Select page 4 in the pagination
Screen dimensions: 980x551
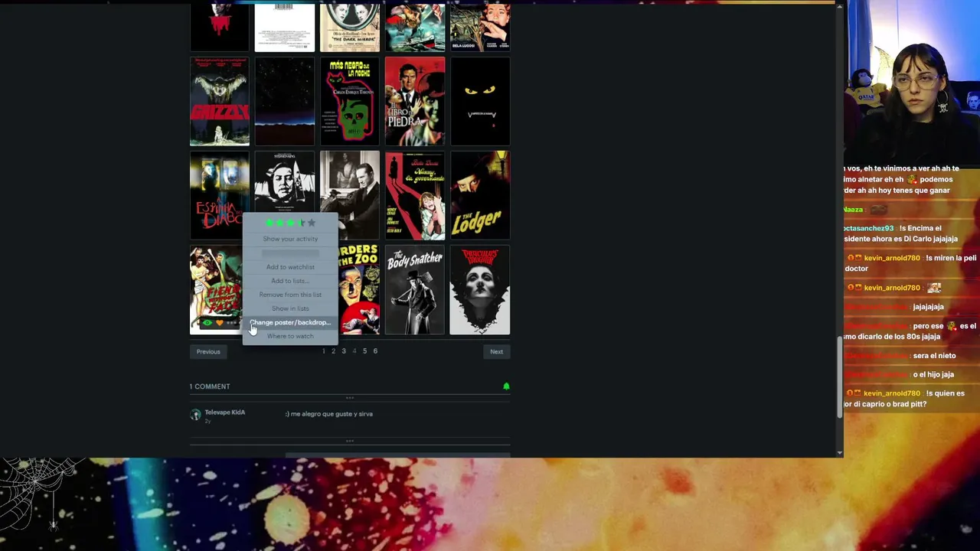(x=354, y=351)
